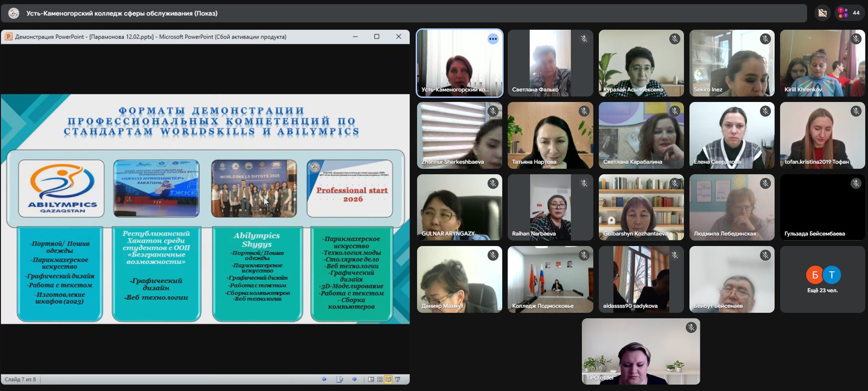Click the Professional start 2026 card
This screenshot has width=868, height=391.
[350, 188]
